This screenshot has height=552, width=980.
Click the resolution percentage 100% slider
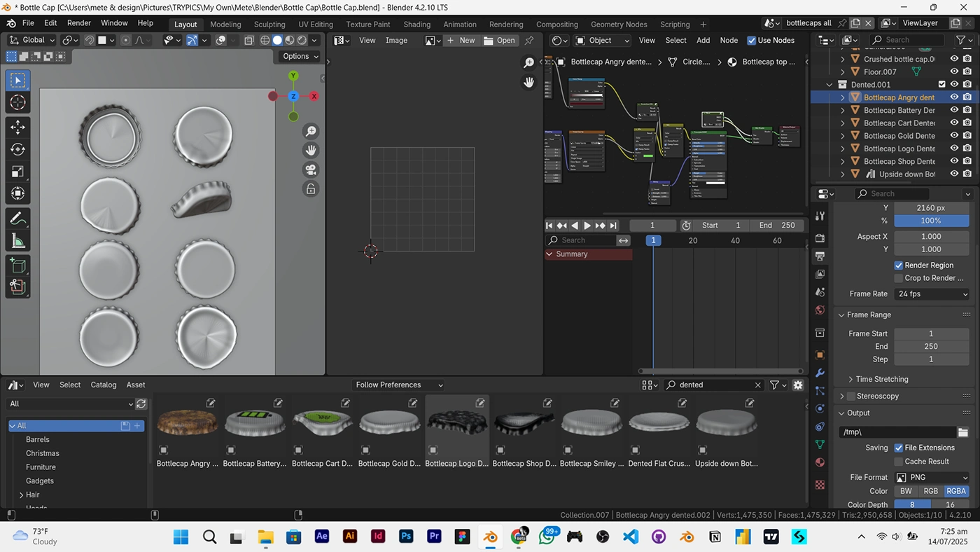tap(931, 221)
